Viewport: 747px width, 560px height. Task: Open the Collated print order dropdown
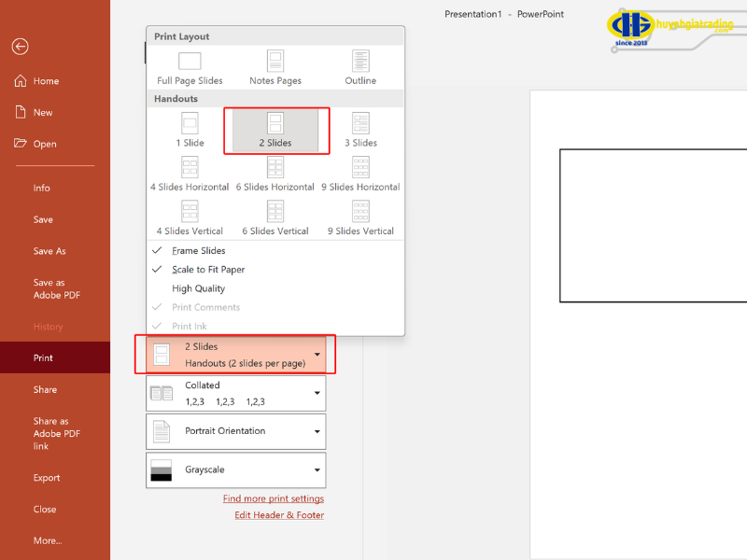click(x=234, y=392)
